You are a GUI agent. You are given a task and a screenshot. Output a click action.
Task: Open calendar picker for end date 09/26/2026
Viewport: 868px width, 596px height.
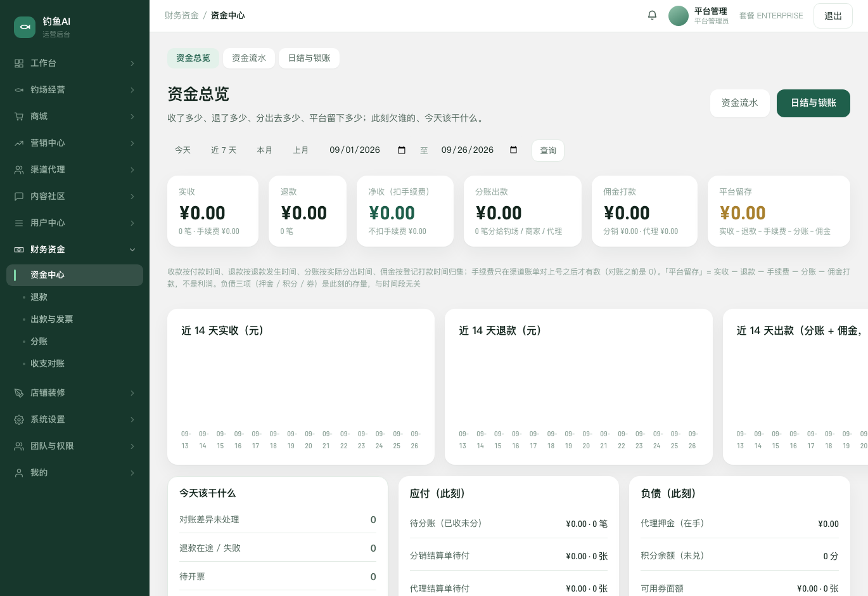point(514,150)
